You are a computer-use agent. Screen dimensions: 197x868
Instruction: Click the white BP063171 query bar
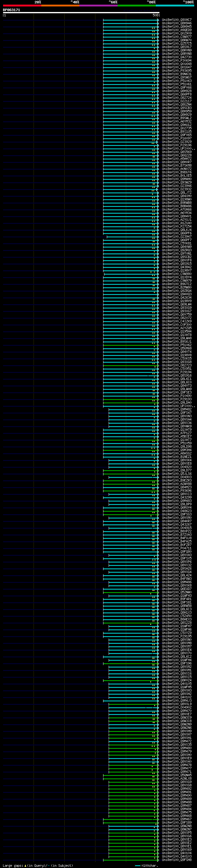tap(81, 12)
